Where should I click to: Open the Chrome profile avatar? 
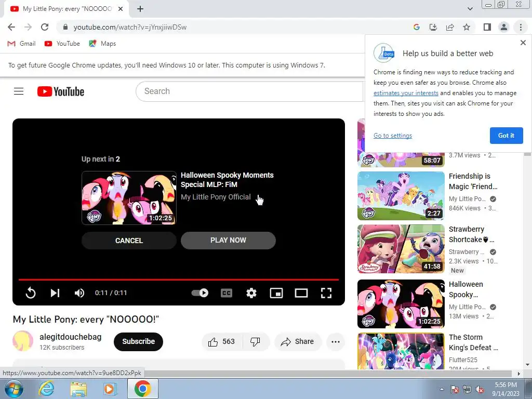point(504,27)
